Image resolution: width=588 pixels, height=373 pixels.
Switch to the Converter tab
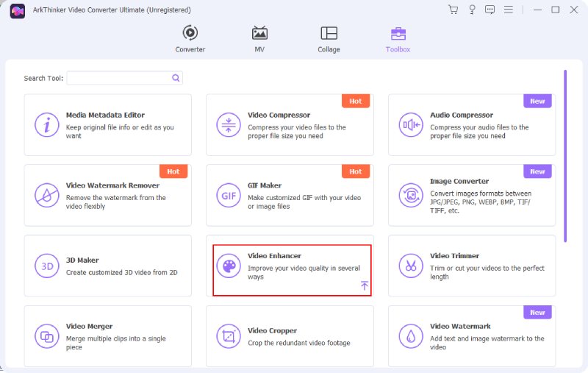(190, 39)
